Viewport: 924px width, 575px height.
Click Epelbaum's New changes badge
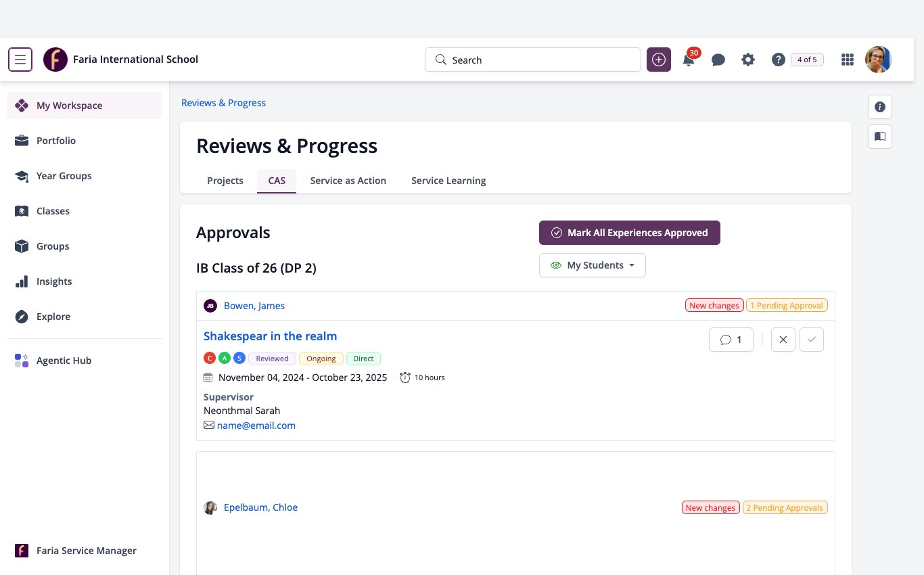[x=710, y=507]
